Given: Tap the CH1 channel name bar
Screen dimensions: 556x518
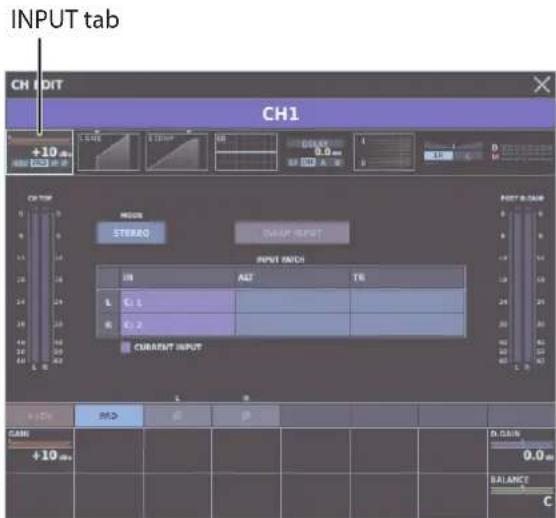Looking at the screenshot, I should pos(280,114).
